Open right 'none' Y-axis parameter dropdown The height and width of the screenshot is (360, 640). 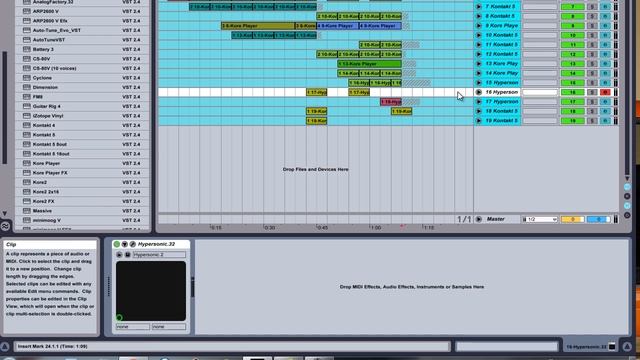[169, 327]
